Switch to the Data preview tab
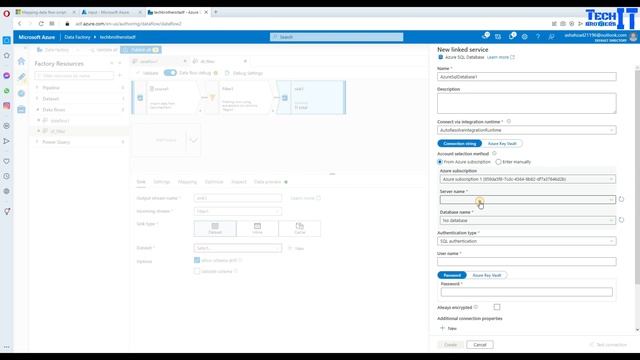 267,182
